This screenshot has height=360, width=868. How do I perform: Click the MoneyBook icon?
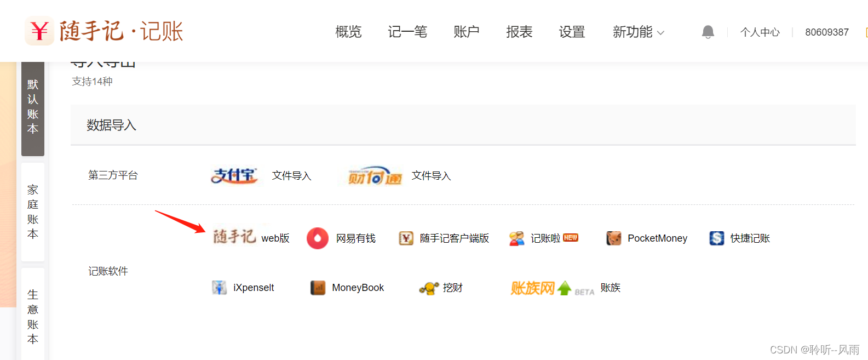[318, 288]
